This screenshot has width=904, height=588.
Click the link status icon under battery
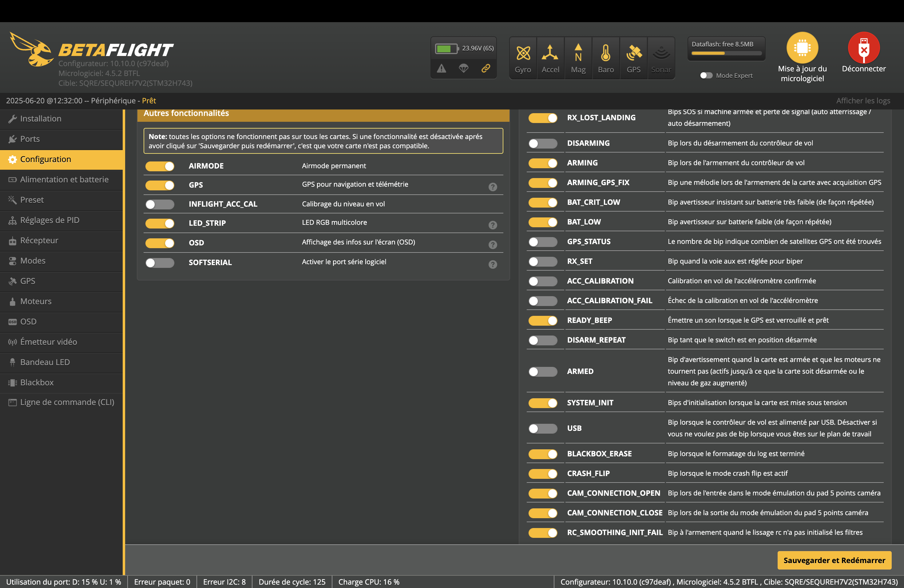point(486,68)
